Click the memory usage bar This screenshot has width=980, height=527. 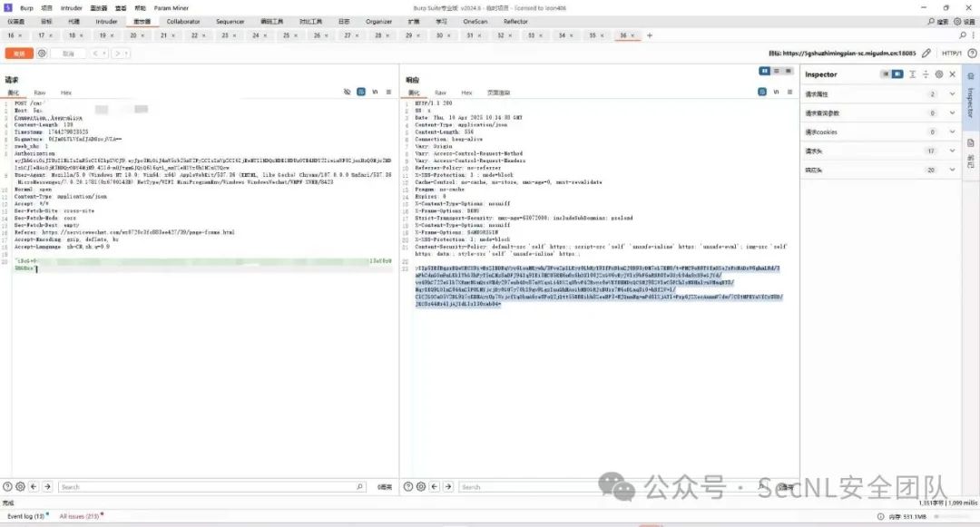click(955, 516)
